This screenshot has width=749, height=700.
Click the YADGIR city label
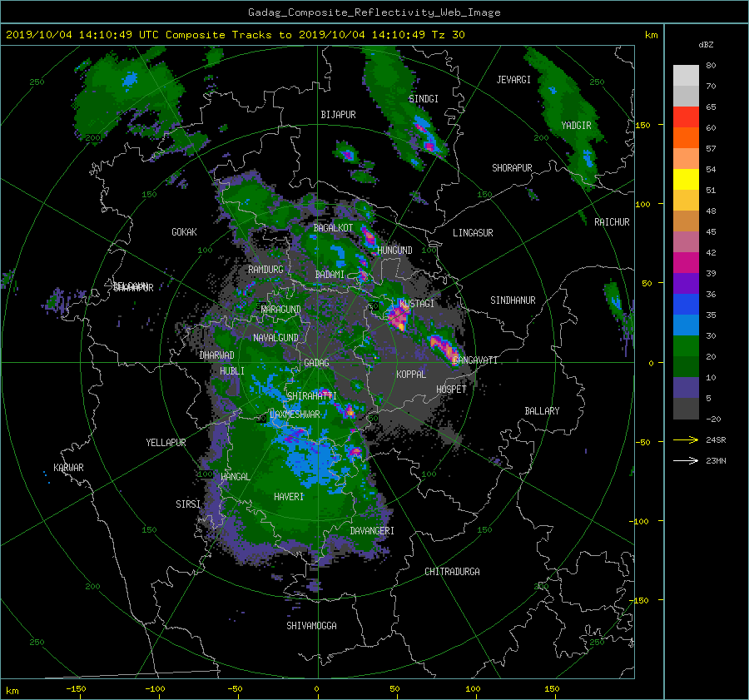(x=576, y=126)
